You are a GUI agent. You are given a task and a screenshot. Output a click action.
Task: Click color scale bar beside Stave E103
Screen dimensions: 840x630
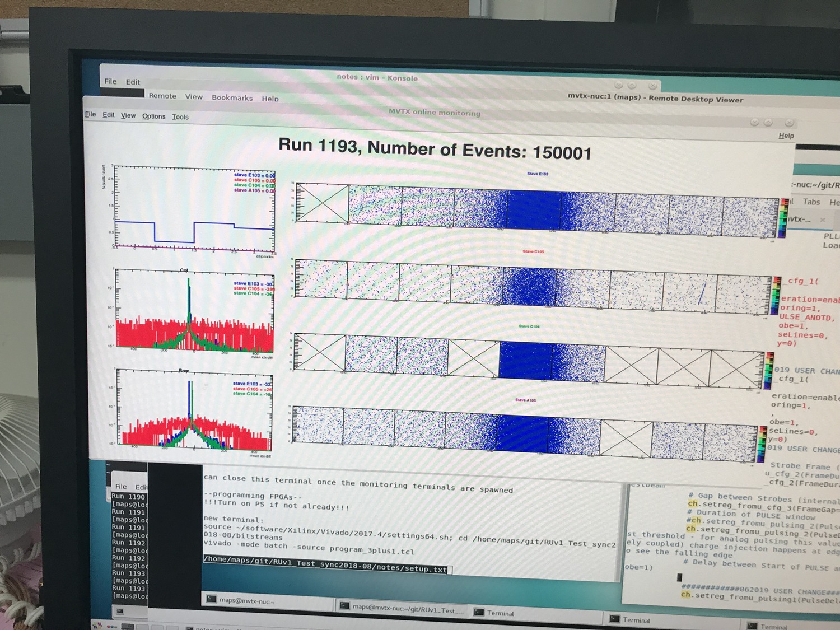pyautogui.click(x=785, y=218)
